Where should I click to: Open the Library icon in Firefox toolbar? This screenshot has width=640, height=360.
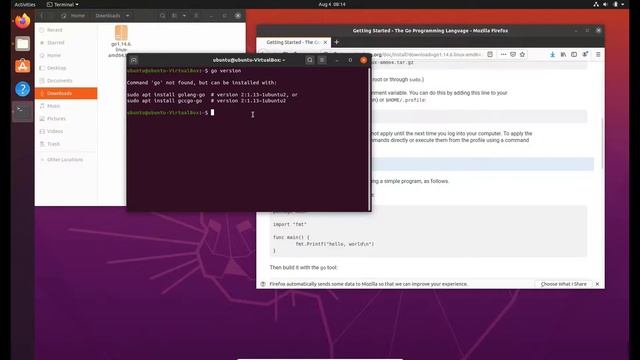click(x=563, y=54)
